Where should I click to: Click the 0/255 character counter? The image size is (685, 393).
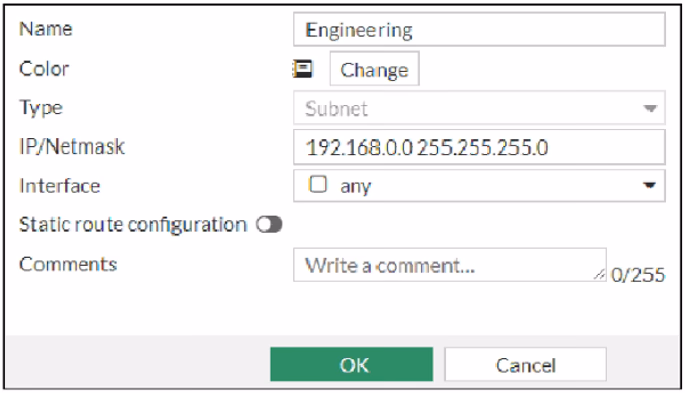click(x=638, y=275)
